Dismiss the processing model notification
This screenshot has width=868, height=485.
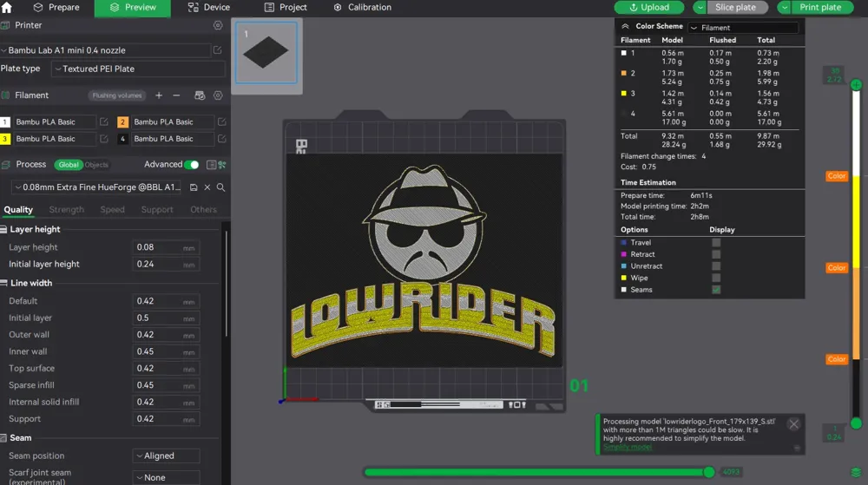coord(794,424)
